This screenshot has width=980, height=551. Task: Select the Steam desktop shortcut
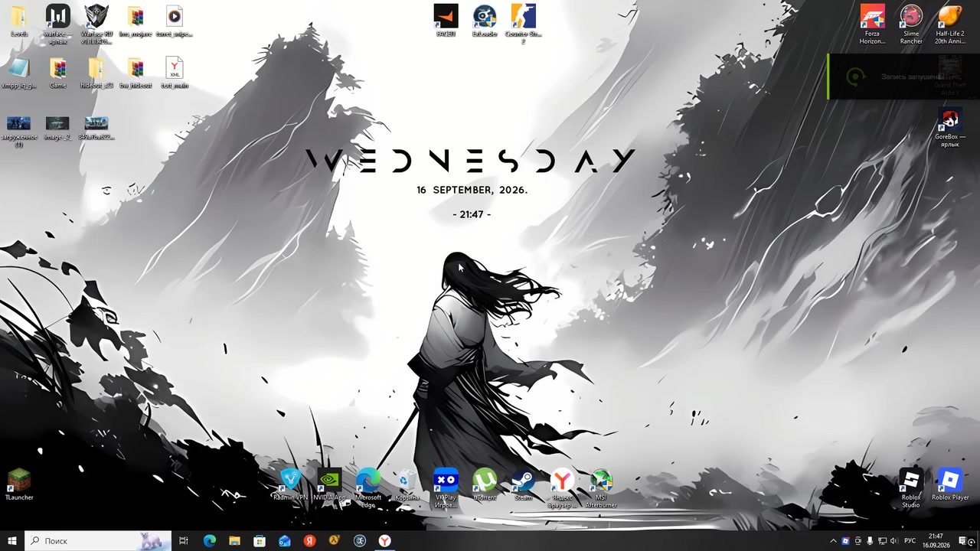(x=524, y=485)
